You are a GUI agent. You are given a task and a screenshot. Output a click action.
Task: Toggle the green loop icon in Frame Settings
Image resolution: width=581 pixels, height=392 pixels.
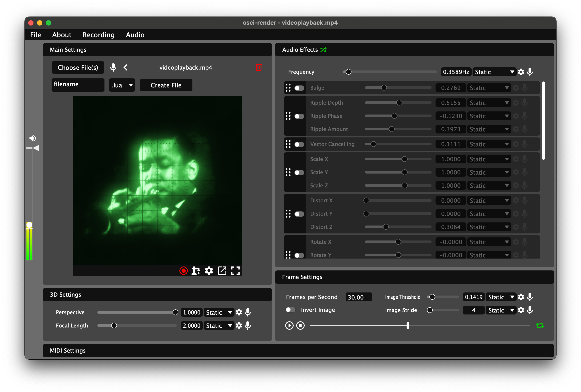(x=540, y=325)
